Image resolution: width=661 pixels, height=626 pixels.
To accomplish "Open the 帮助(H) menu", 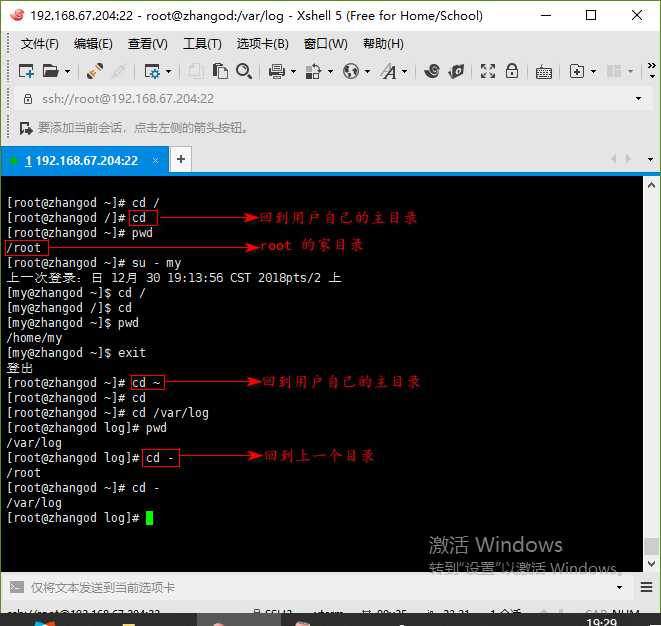I will click(x=383, y=43).
